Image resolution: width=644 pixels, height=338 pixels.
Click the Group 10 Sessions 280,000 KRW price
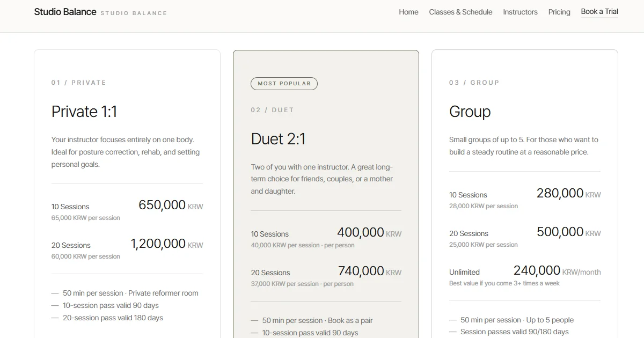click(x=568, y=194)
